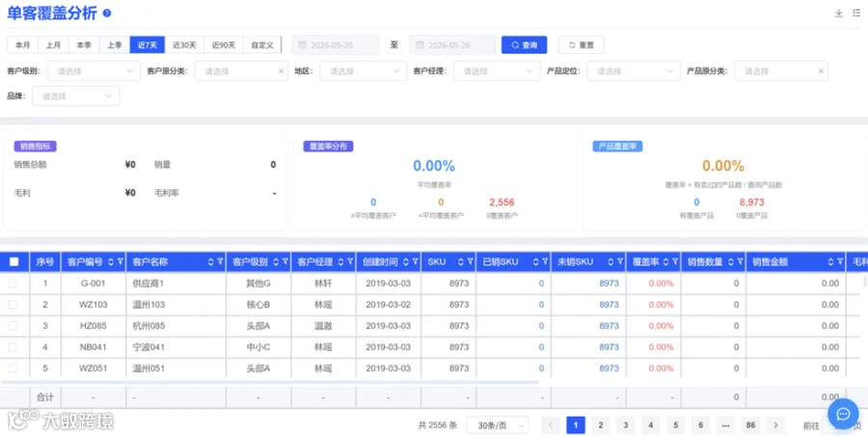Clear the 产品原分类 selection with the X
Image resolution: width=868 pixels, height=437 pixels.
(x=821, y=70)
